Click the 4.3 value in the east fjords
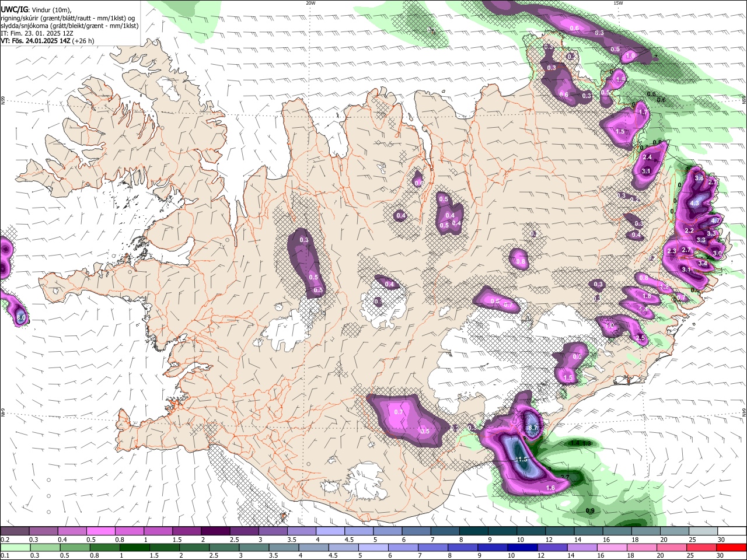 694,203
